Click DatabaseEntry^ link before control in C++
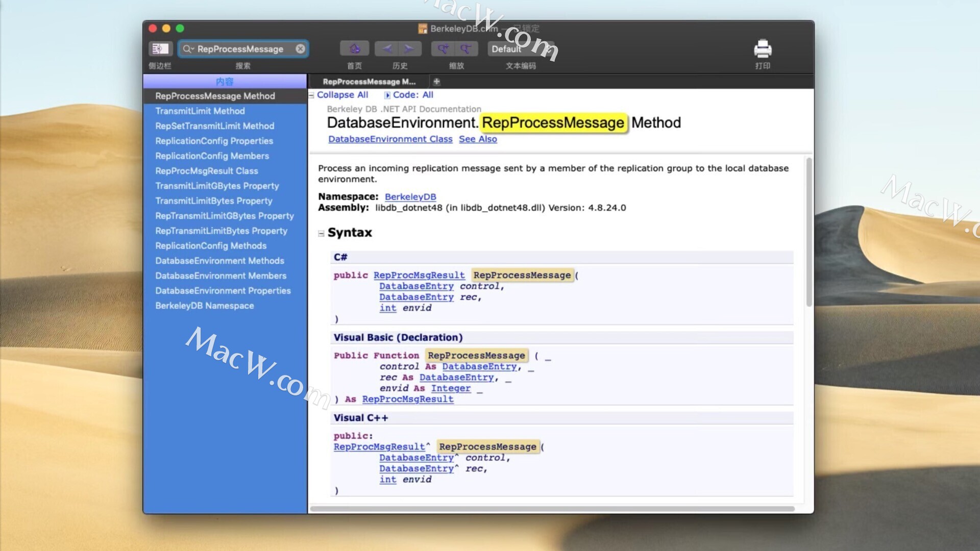The width and height of the screenshot is (980, 551). pos(416,458)
